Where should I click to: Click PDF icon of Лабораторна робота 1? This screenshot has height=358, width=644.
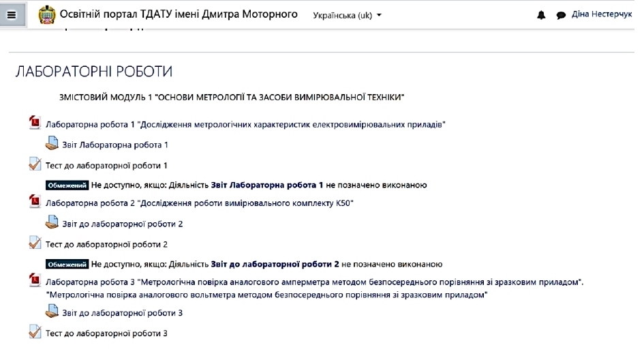coord(35,123)
